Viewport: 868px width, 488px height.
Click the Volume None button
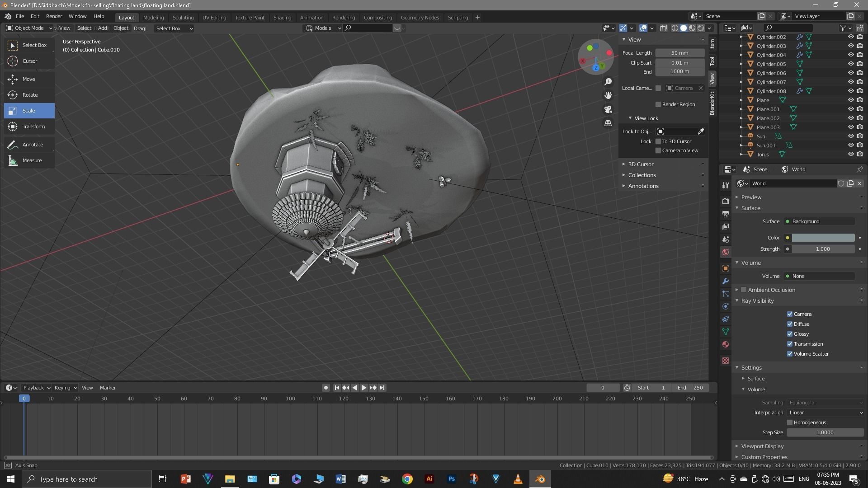point(819,276)
